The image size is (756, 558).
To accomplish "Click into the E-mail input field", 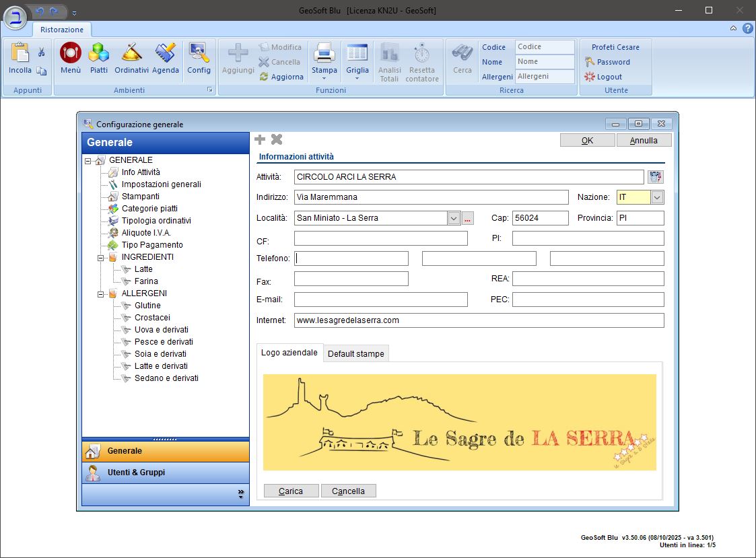I will (380, 300).
